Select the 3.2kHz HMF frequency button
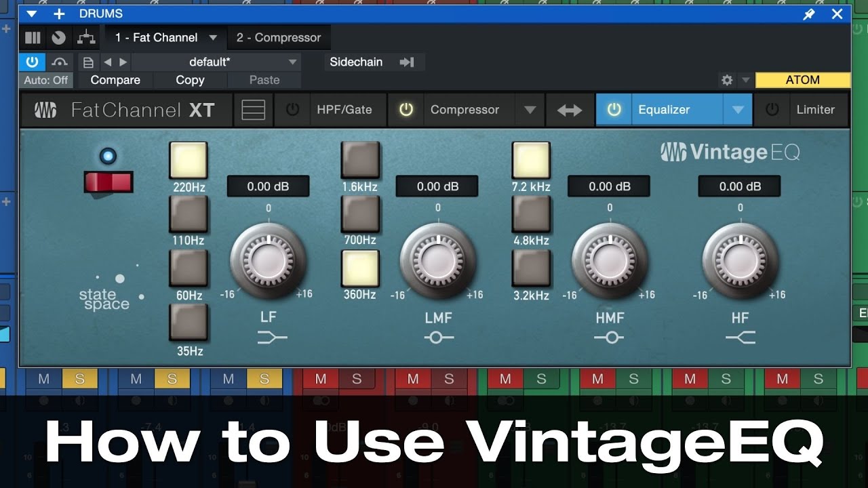 tap(531, 268)
